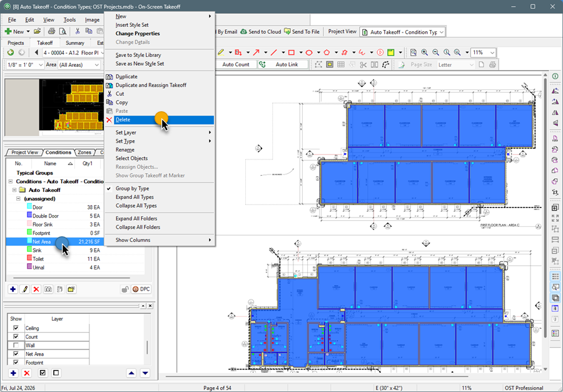
Task: Click the Auto Count button
Action: (236, 64)
